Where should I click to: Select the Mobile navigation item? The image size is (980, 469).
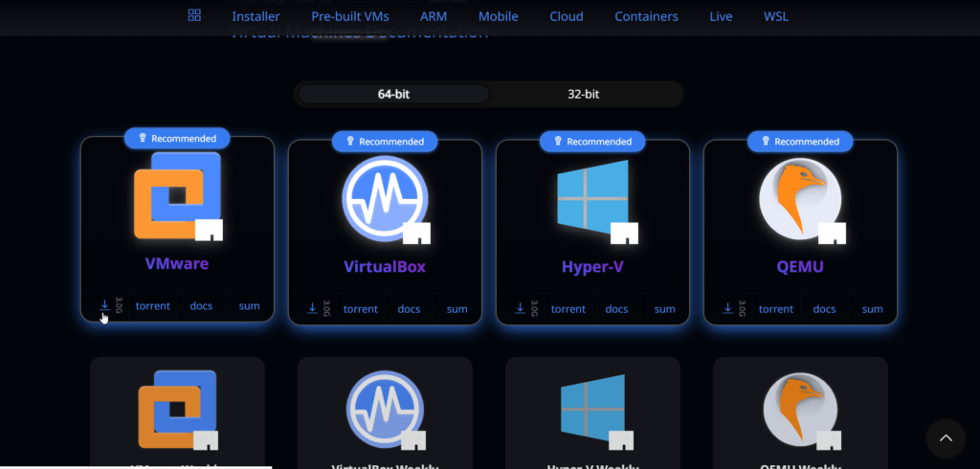coord(498,16)
